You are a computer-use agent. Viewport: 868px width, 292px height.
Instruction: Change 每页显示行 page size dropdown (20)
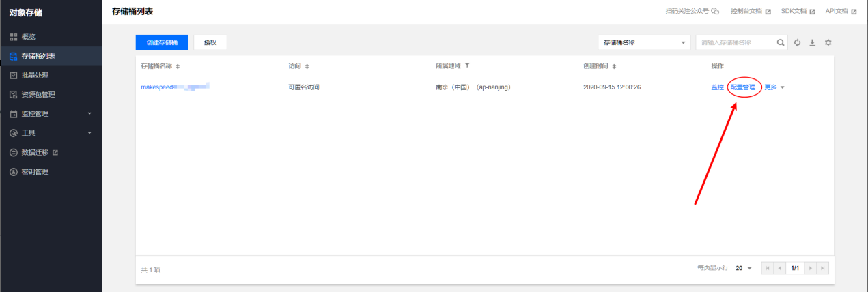click(x=743, y=269)
